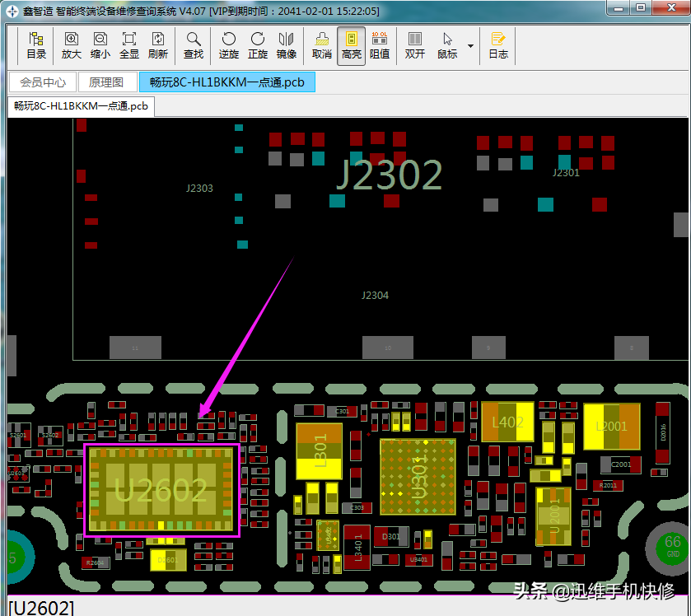The image size is (691, 616).
Task: Click the U3402 small chip
Action: pos(329,535)
